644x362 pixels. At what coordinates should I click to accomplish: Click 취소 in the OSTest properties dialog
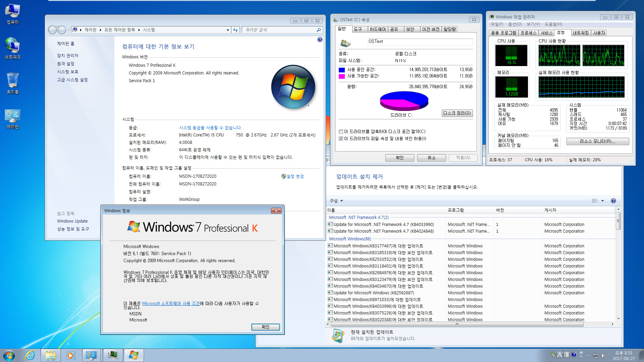click(x=431, y=158)
